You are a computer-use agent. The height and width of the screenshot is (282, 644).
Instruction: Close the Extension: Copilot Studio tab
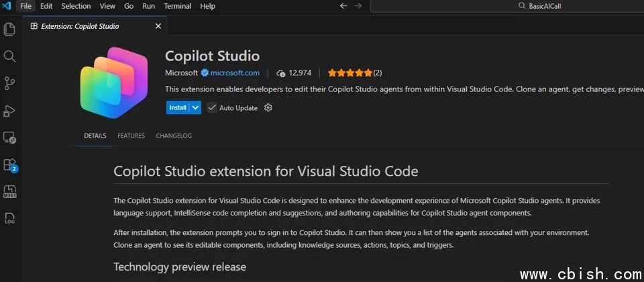tap(158, 27)
